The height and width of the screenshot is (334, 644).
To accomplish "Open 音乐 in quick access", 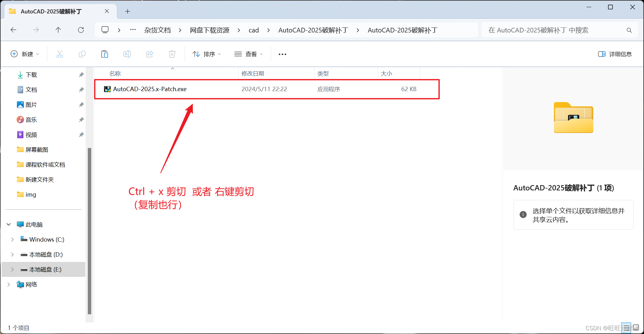I will 31,120.
